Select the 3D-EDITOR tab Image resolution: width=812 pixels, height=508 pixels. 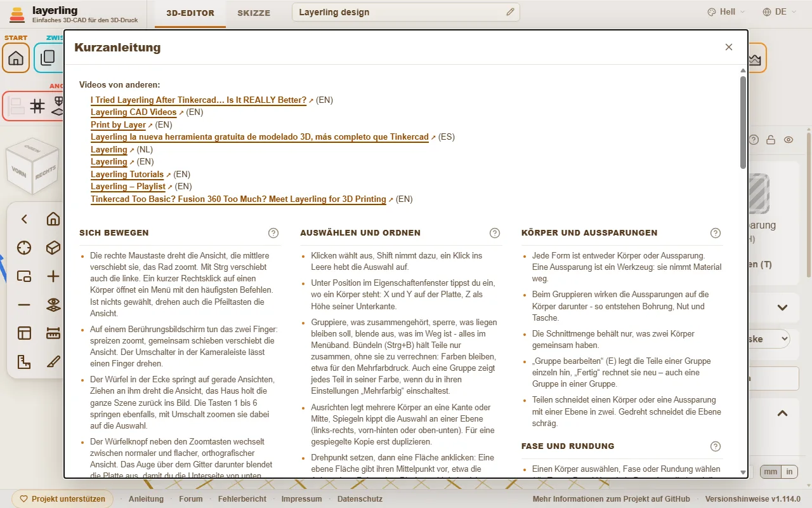coord(190,13)
